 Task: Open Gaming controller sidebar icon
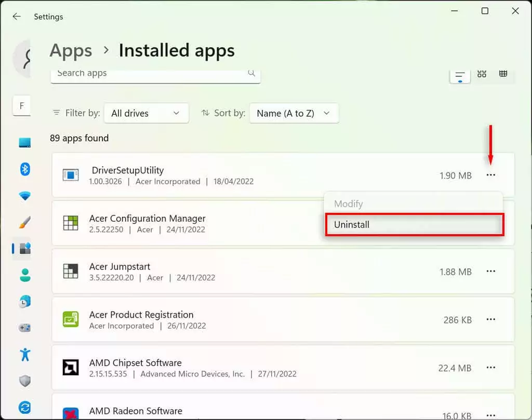(x=25, y=328)
